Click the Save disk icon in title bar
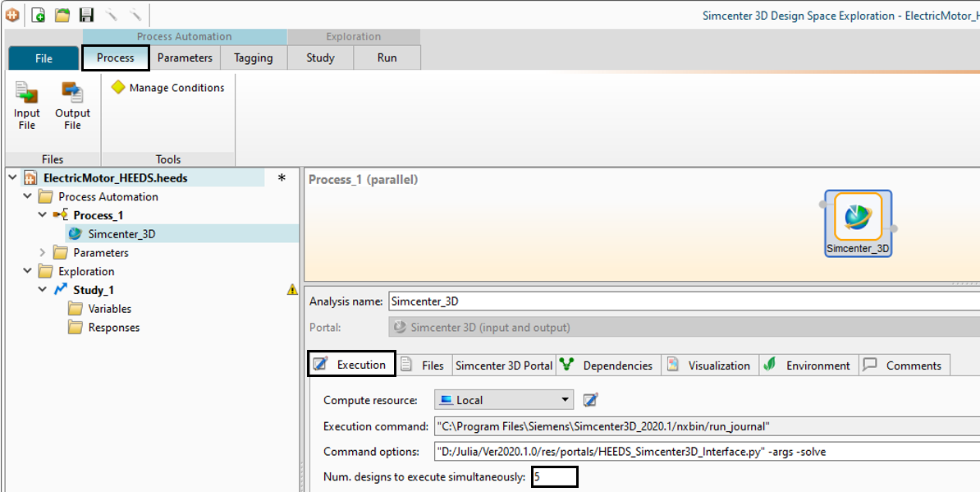 click(86, 15)
